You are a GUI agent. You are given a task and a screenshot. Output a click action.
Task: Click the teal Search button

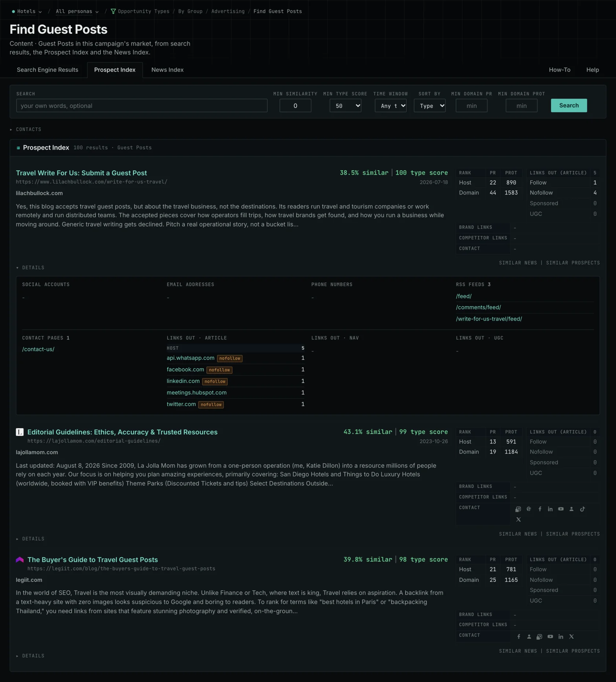coord(569,106)
